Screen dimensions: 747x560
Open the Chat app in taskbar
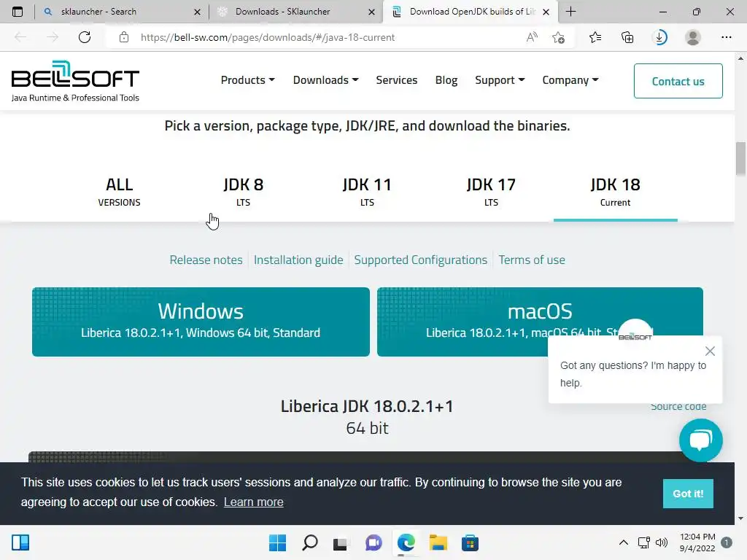point(373,542)
